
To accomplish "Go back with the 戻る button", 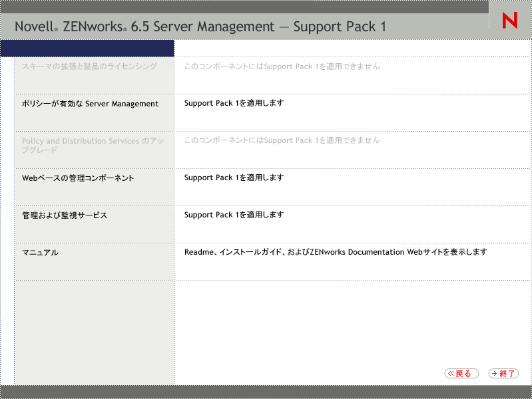I will click(461, 373).
